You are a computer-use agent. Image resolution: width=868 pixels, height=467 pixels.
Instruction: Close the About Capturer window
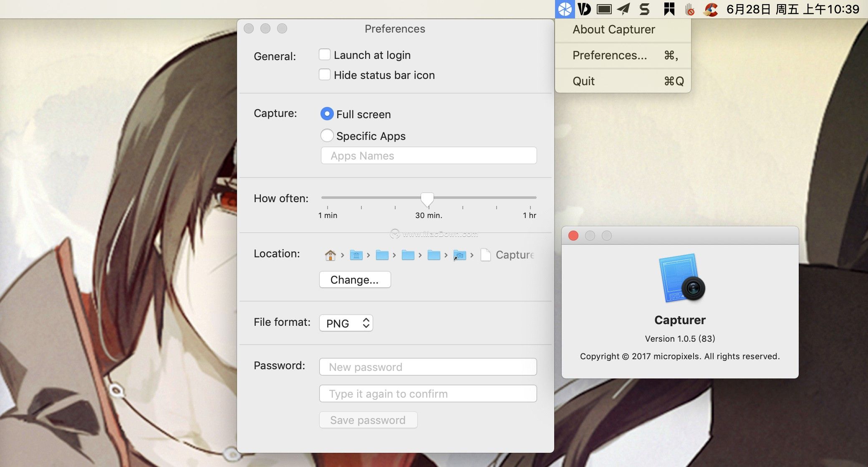click(x=573, y=236)
